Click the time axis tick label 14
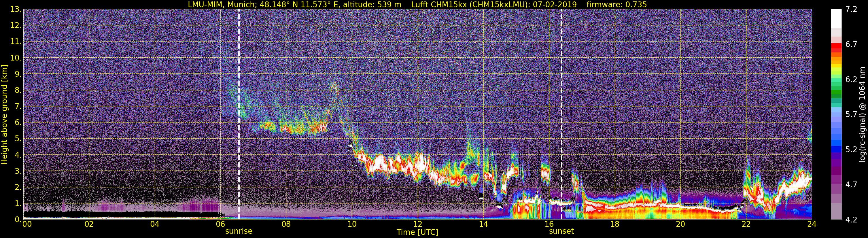 483,224
